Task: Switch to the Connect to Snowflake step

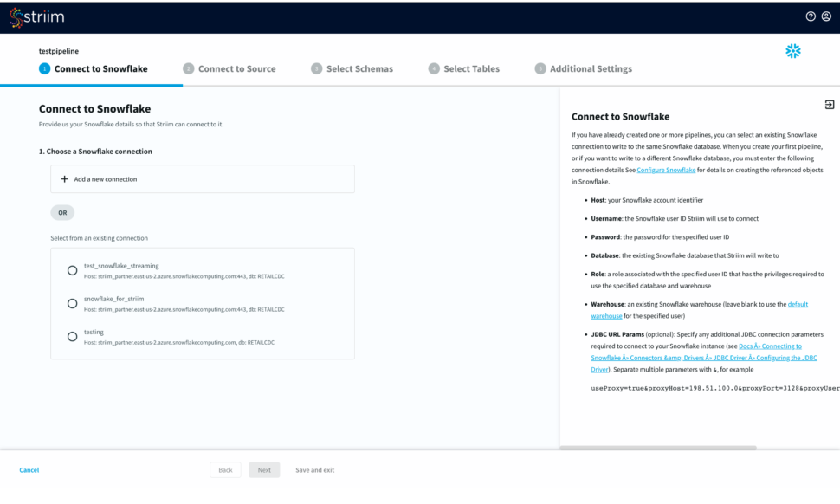Action: 100,69
